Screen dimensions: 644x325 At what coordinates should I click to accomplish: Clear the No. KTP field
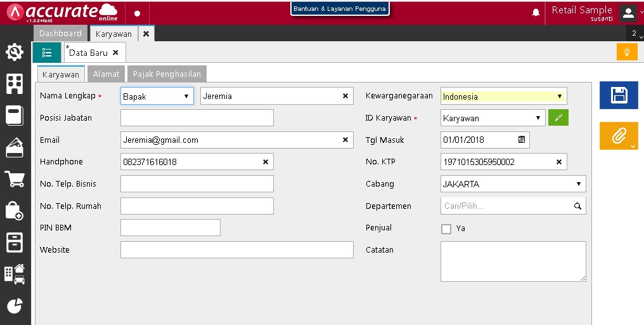coord(559,162)
